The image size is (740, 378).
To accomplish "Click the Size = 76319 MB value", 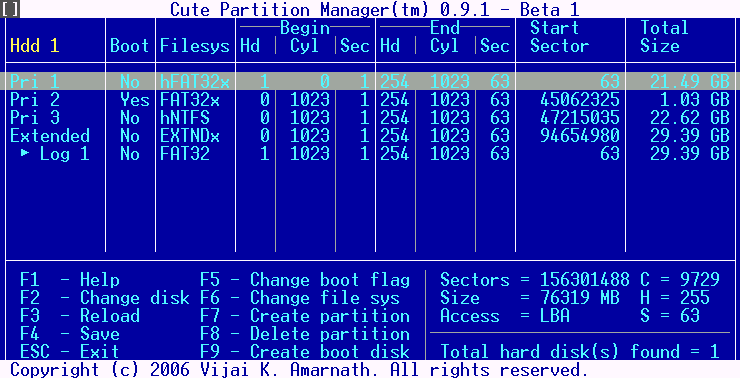I will coord(530,298).
